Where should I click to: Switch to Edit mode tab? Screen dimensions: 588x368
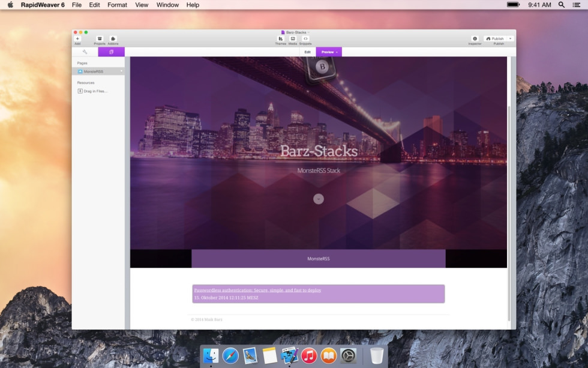click(x=307, y=52)
